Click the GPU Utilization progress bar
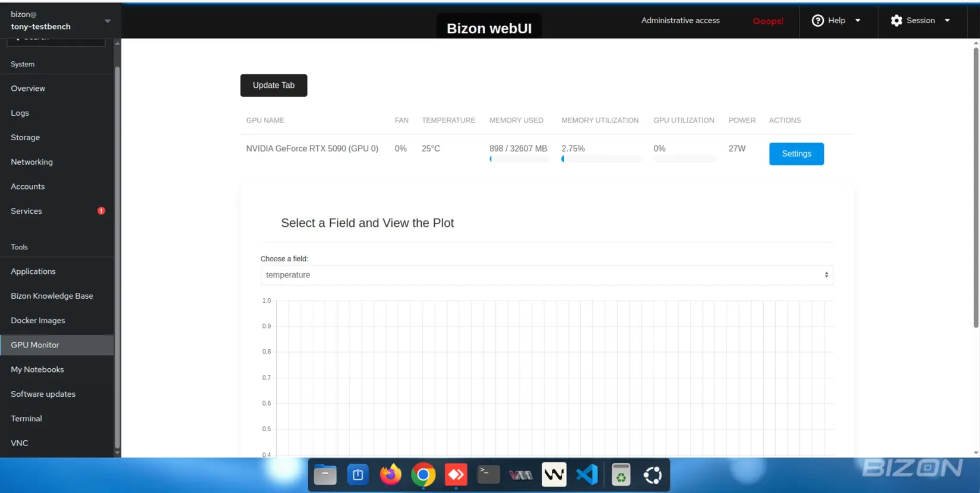 (685, 159)
